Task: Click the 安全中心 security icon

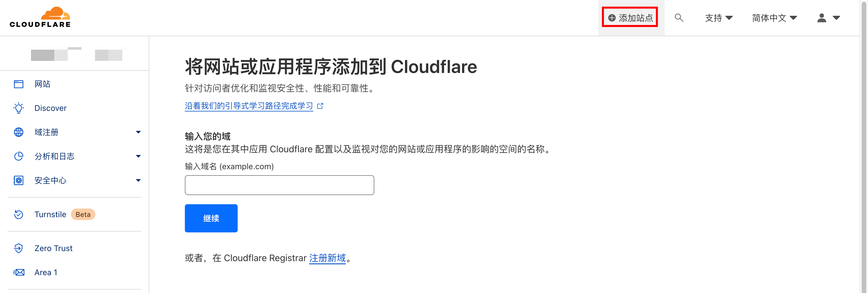Action: [19, 180]
